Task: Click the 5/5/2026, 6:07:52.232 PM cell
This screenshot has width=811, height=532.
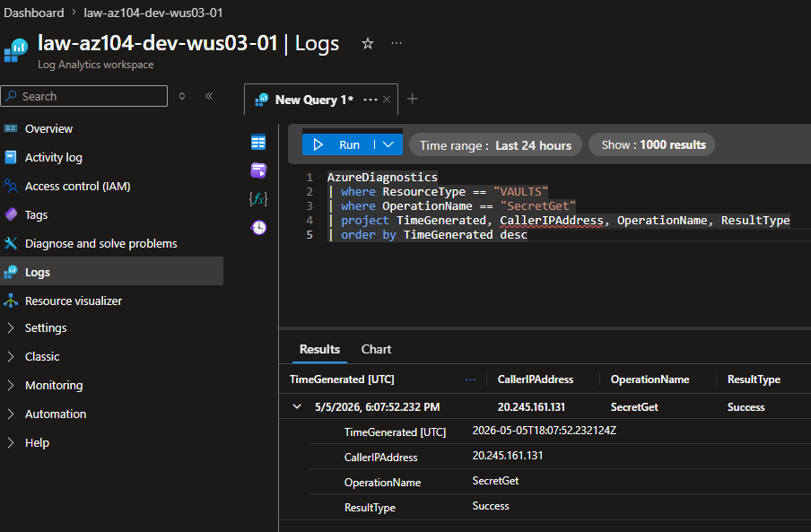Action: pyautogui.click(x=377, y=407)
